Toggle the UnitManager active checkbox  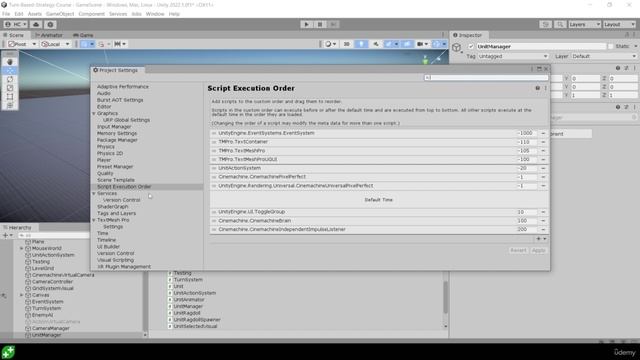471,47
